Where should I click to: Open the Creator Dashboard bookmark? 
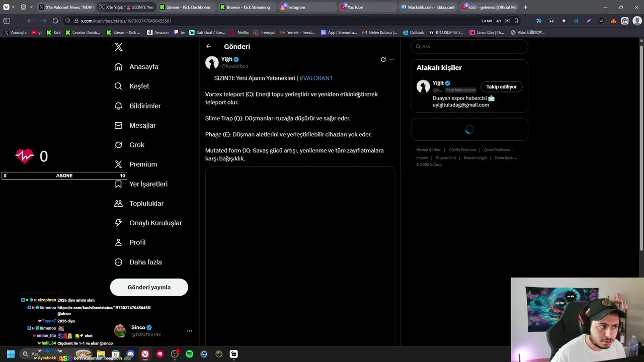[83, 32]
